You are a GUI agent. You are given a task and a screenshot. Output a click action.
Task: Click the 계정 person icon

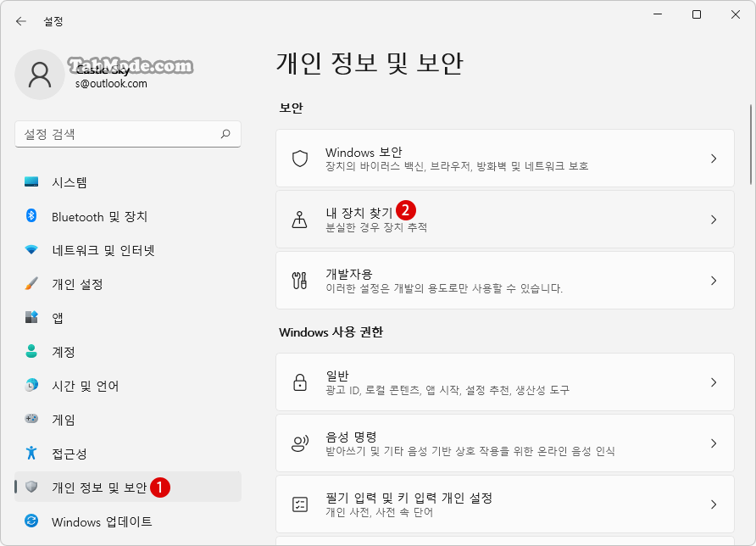31,351
